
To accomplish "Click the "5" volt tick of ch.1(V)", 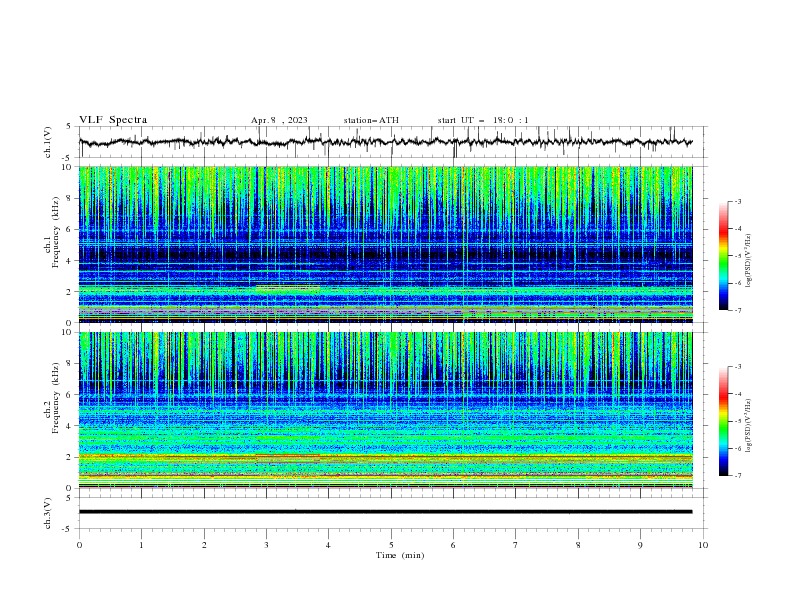I will coord(69,126).
